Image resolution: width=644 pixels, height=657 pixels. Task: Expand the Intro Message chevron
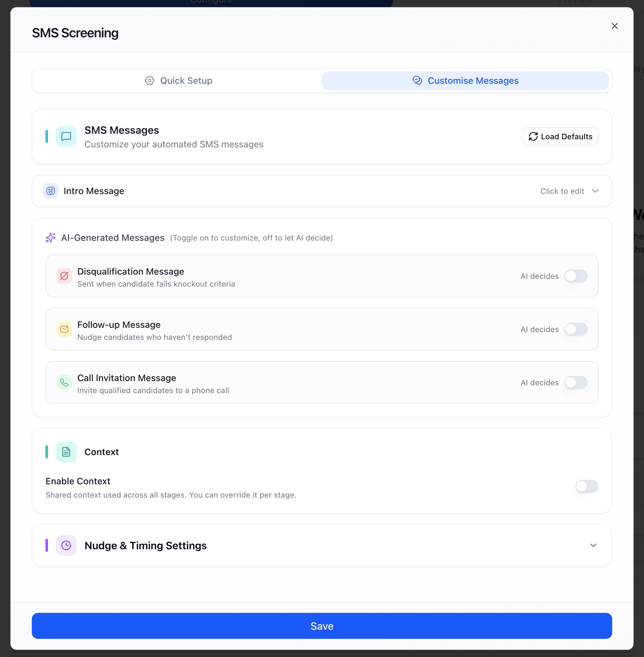(595, 191)
